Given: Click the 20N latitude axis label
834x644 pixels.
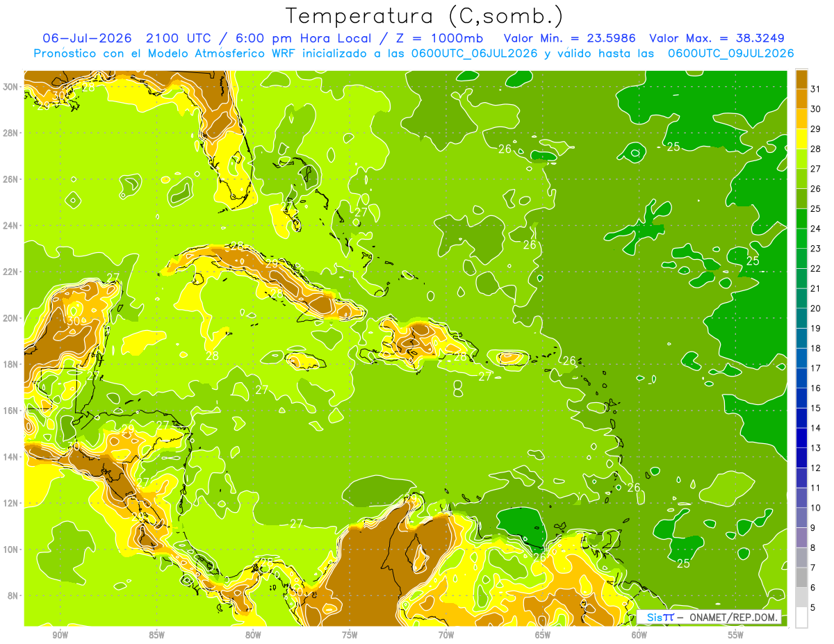Looking at the screenshot, I should pos(10,318).
